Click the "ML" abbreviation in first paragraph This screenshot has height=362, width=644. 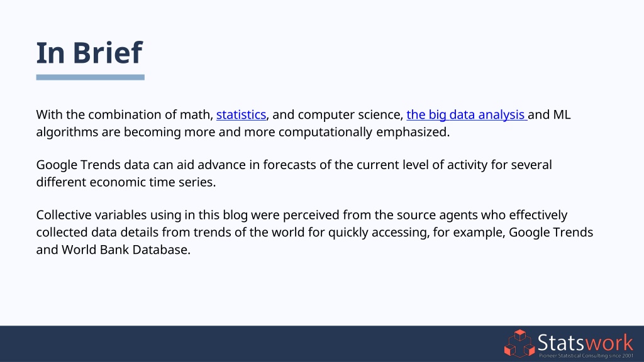click(x=562, y=114)
